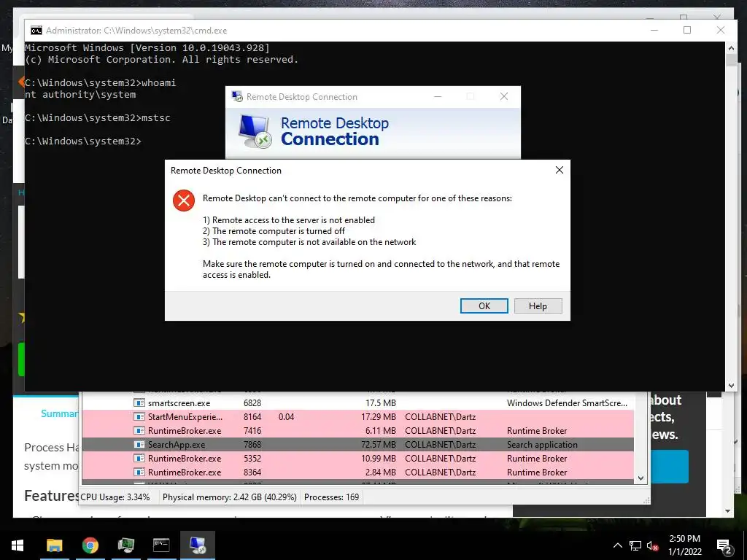Click SearchApp.exe process icon
Viewport: 747px width, 560px height.
(139, 444)
